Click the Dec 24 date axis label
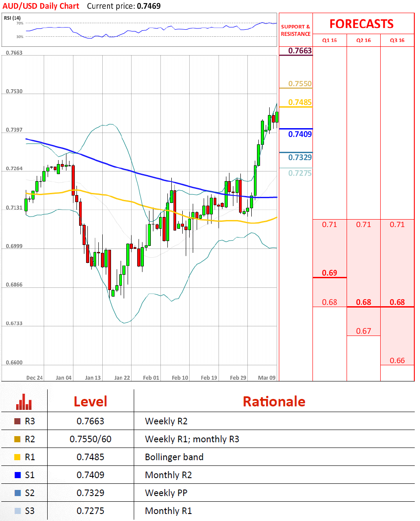 pyautogui.click(x=35, y=378)
